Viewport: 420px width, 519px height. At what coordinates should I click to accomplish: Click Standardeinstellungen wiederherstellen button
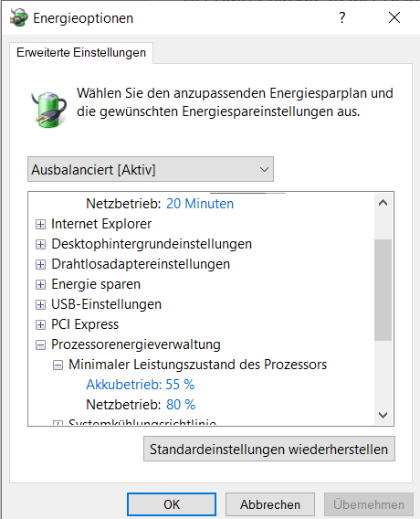[269, 449]
